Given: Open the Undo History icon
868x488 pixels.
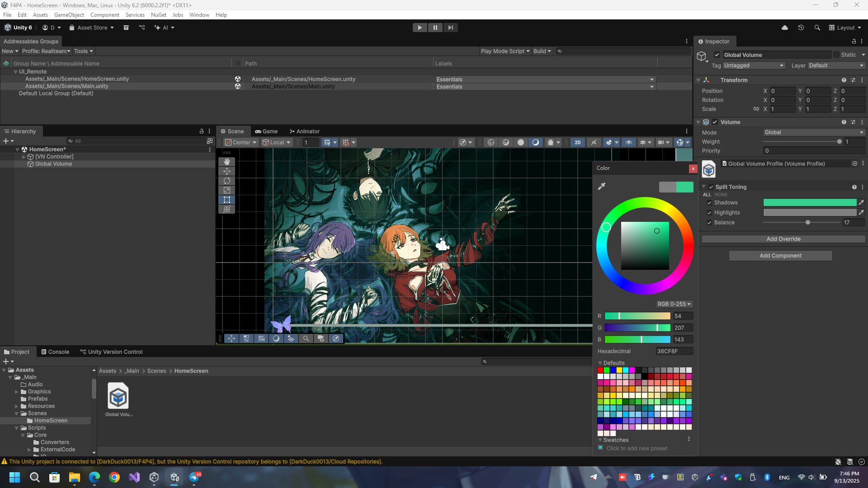Looking at the screenshot, I should tap(801, 28).
